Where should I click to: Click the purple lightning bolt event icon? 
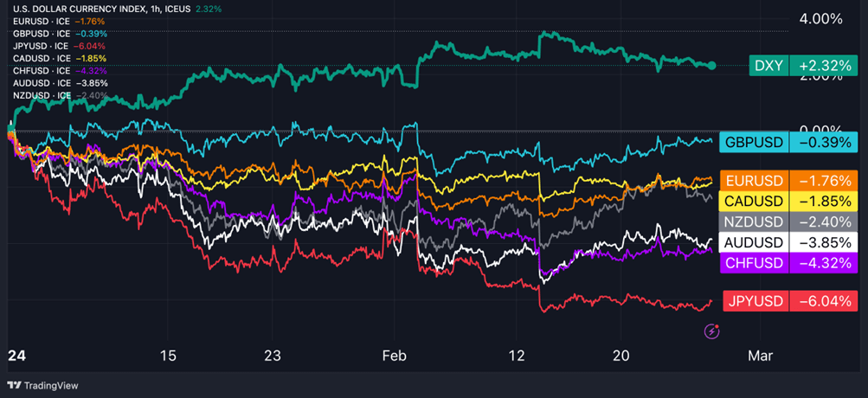(x=712, y=331)
